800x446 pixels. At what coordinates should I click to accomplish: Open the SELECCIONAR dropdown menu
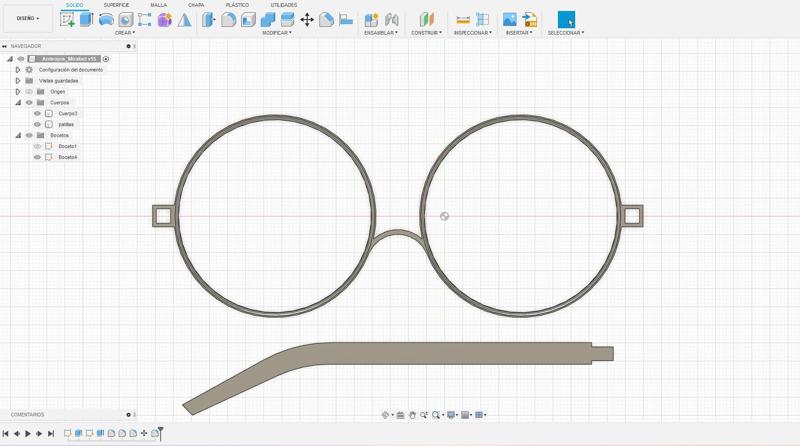(x=566, y=33)
